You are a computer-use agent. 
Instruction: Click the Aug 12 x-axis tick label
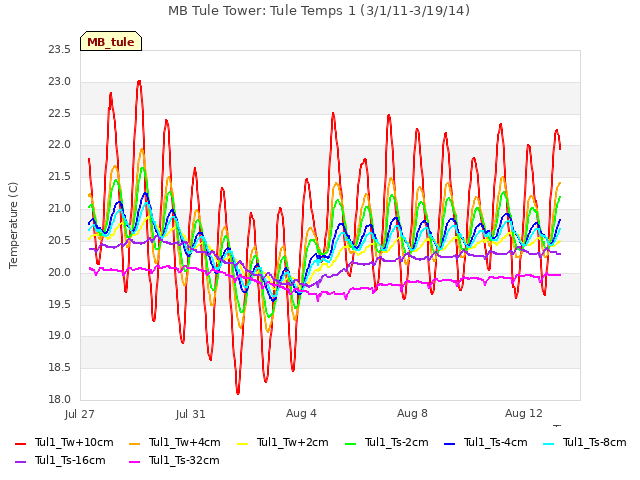524,413
